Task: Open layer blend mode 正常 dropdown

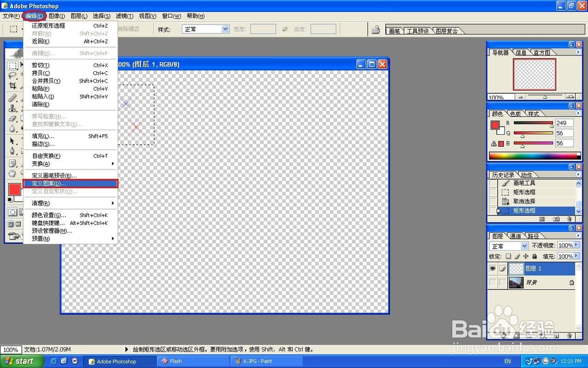Action: click(524, 246)
